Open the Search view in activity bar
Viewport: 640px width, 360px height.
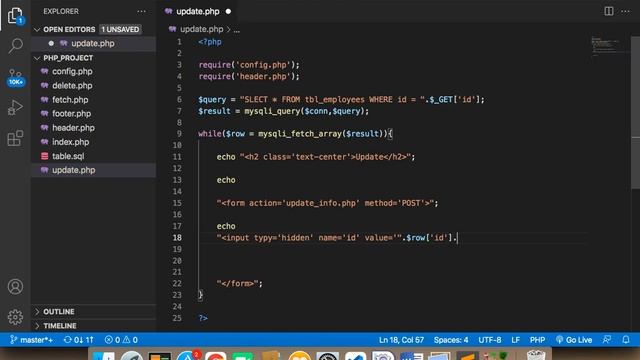coord(15,46)
